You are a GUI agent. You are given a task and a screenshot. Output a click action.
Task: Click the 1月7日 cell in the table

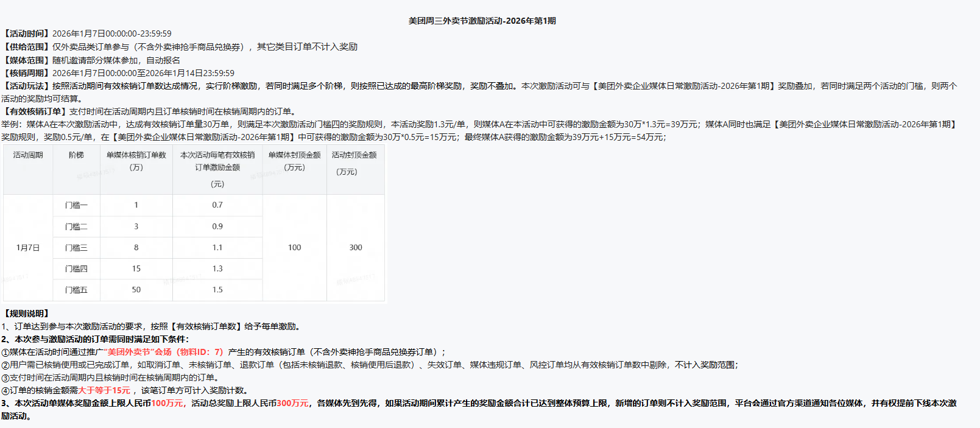(28, 248)
